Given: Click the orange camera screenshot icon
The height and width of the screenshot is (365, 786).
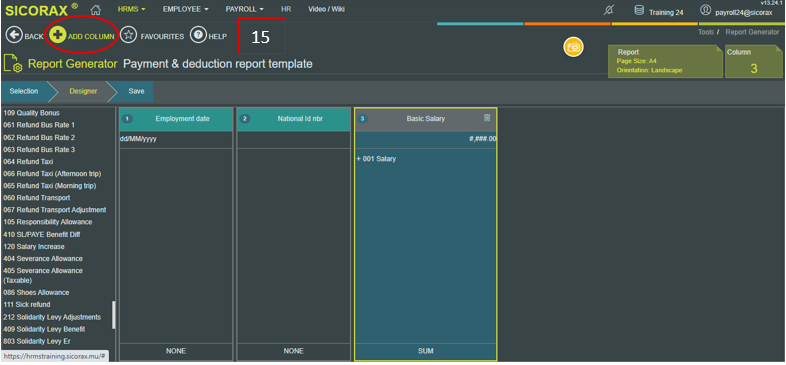Looking at the screenshot, I should tap(573, 47).
